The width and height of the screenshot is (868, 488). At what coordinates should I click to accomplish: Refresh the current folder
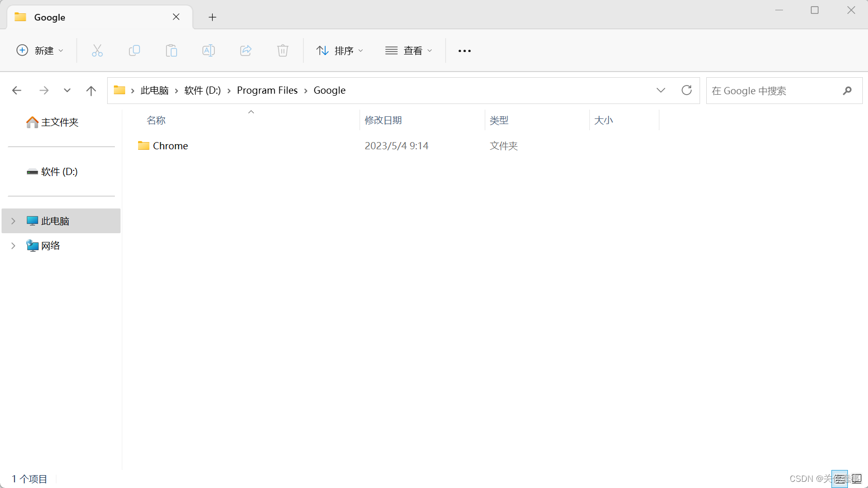[687, 91]
